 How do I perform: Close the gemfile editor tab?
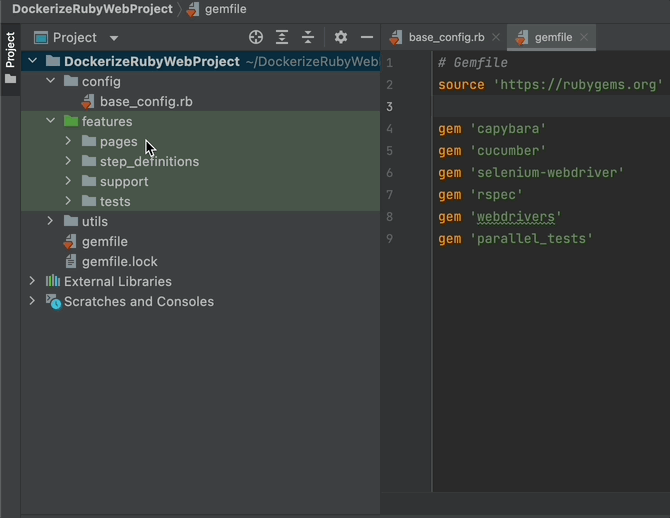click(584, 38)
